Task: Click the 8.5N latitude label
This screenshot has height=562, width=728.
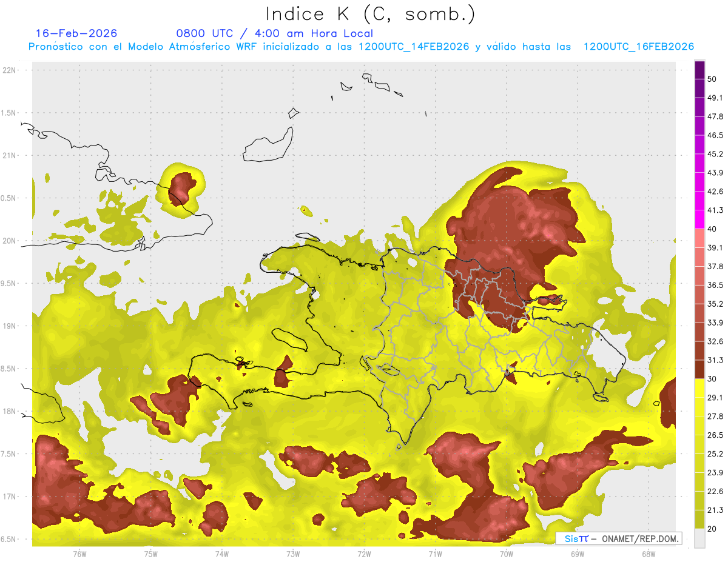Action: 9,369
